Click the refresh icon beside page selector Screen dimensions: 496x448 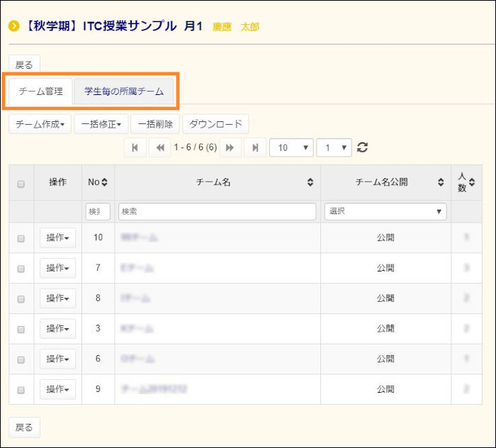pos(363,147)
